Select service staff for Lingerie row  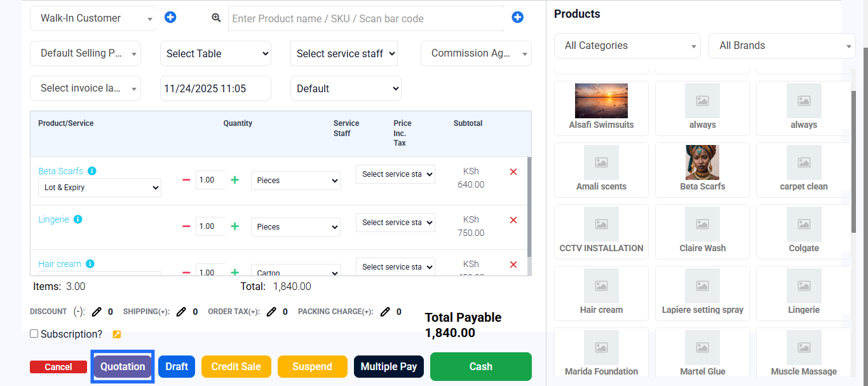(x=395, y=223)
